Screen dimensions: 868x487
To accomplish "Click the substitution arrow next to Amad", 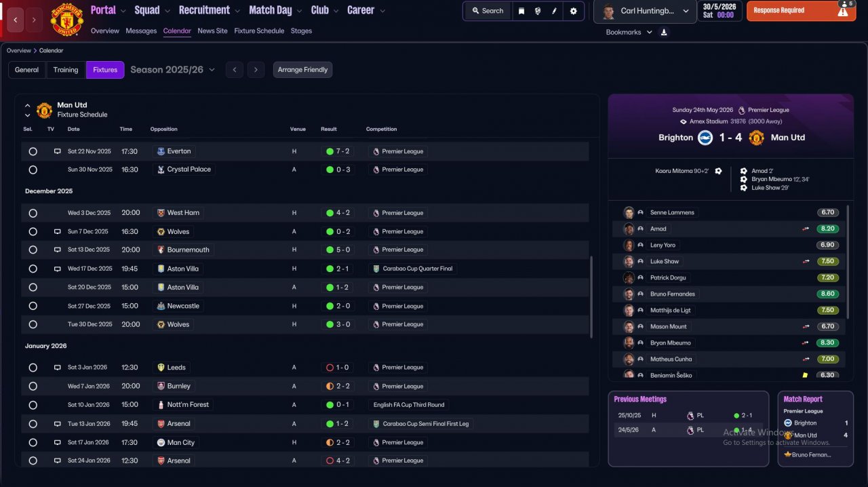I will (806, 229).
